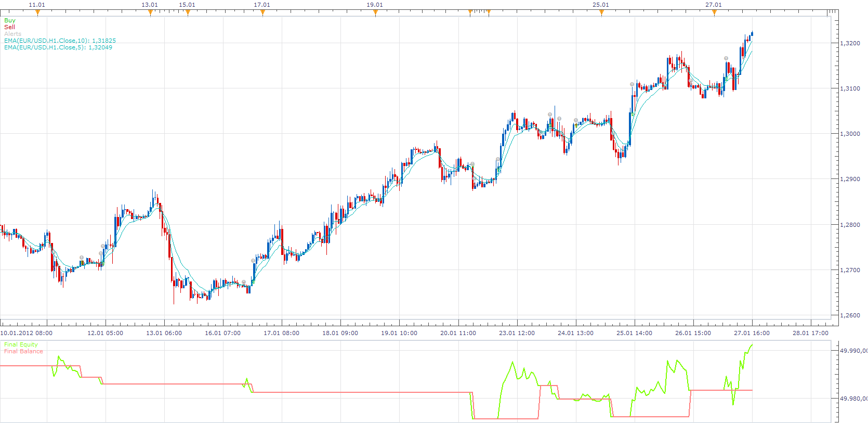
Task: Click the 1,2700 price axis label
Action: tap(850, 270)
